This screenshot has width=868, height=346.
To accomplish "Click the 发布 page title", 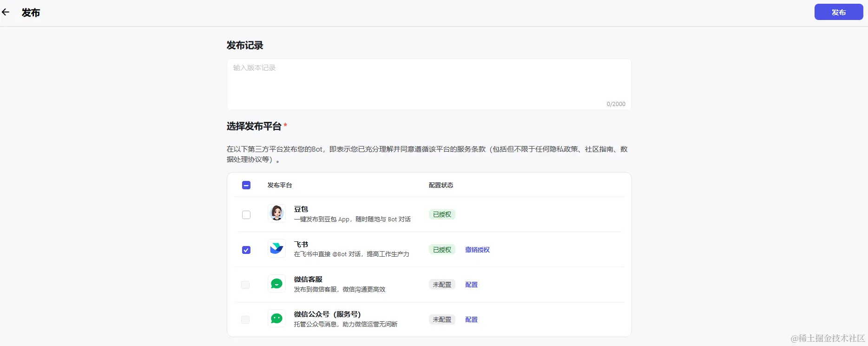I will point(31,13).
